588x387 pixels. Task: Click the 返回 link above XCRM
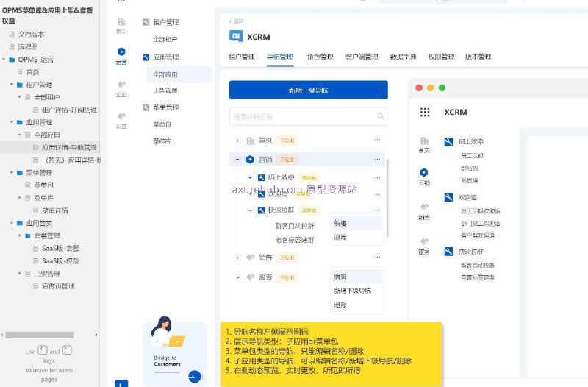click(236, 21)
